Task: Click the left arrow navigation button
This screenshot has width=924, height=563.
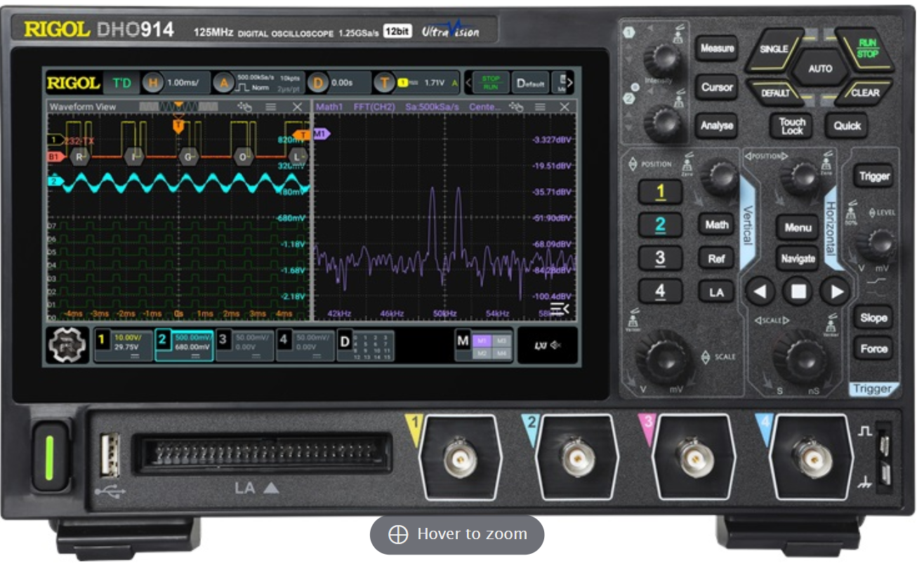Action: [760, 291]
